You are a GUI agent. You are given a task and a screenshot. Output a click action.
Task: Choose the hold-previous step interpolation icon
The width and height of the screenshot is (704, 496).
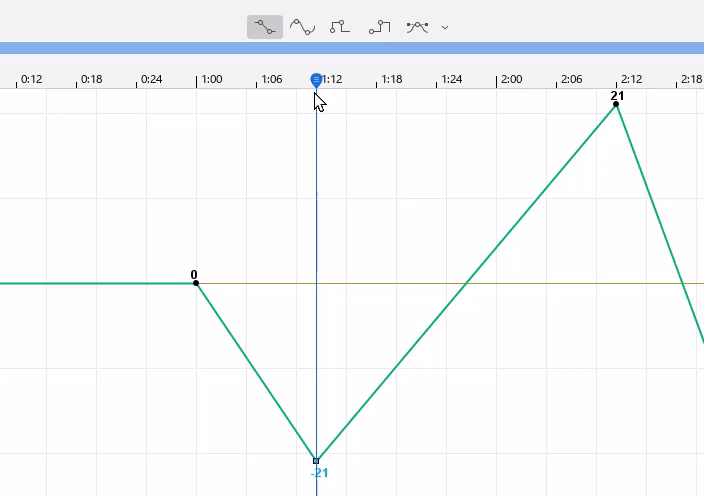pos(340,27)
